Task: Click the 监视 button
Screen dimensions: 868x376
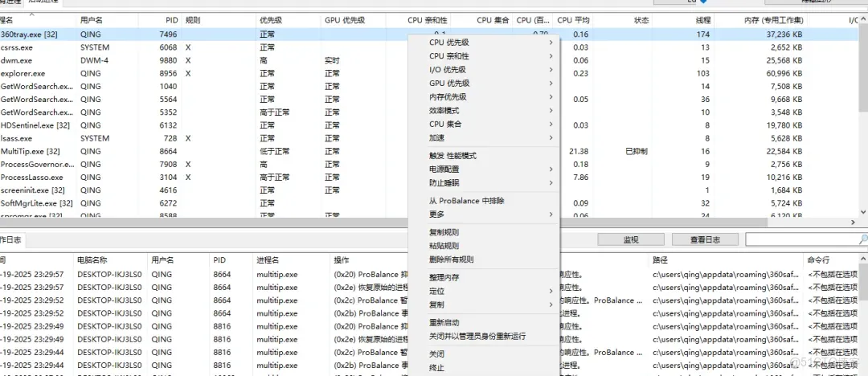Action: 631,239
